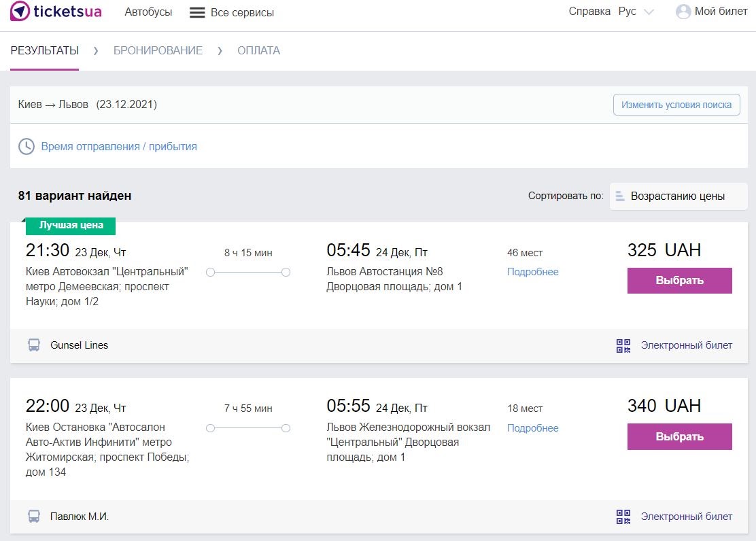Click the QR code icon for Павлюк ticket

pos(623,517)
